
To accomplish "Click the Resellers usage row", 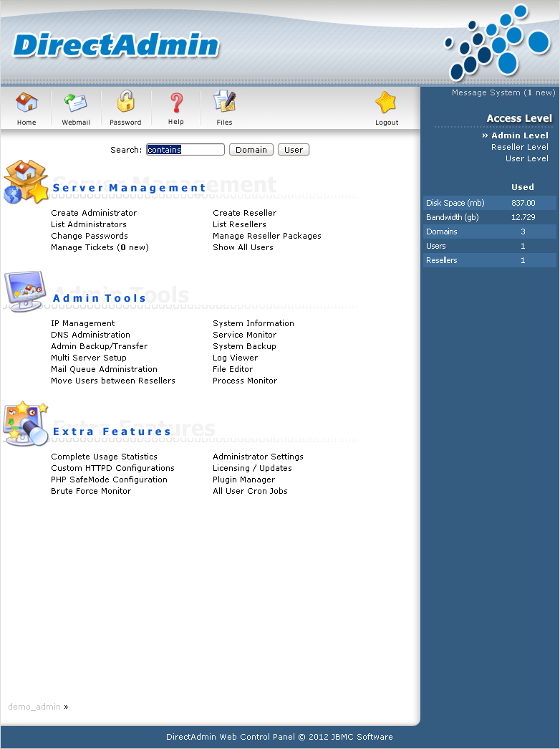I will pos(489,260).
